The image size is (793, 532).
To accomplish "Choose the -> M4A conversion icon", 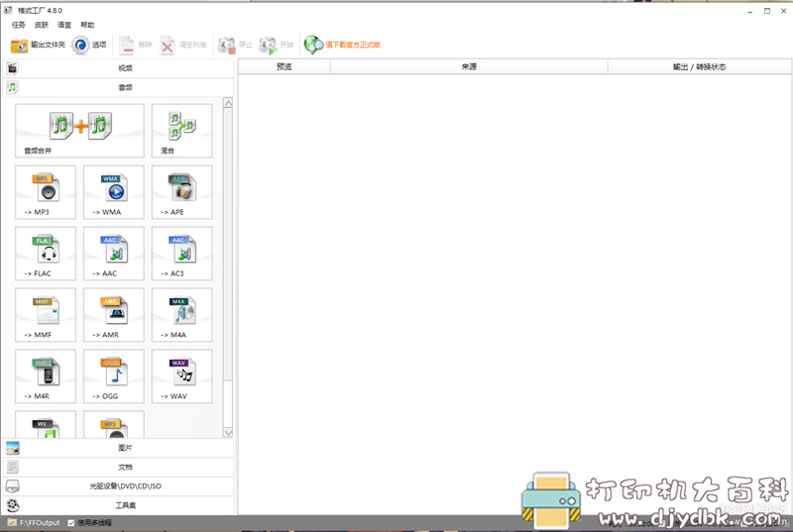I will pos(182,315).
